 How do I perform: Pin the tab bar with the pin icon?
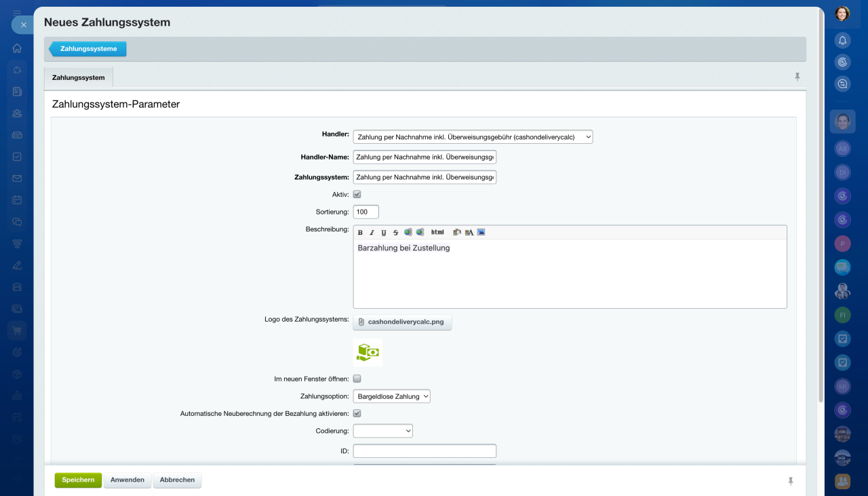pos(797,77)
